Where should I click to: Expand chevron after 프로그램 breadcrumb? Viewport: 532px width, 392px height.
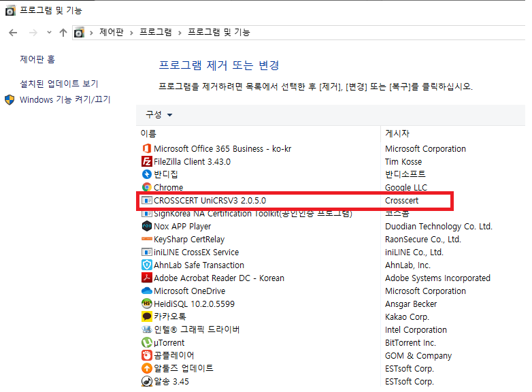pos(180,33)
